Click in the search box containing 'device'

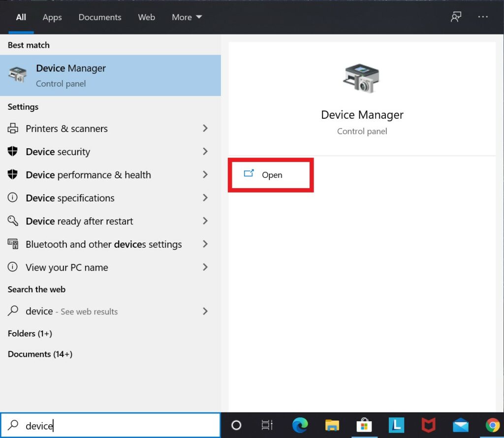(110, 425)
